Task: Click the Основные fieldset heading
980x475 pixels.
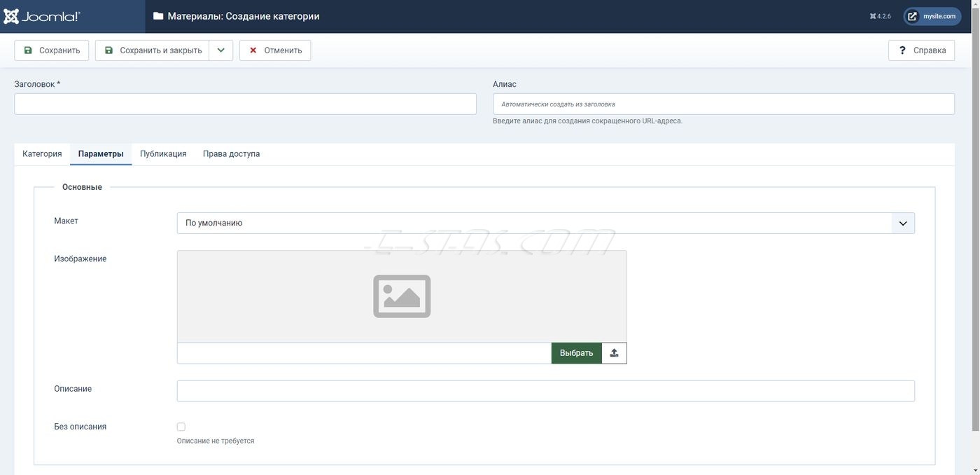Action: pyautogui.click(x=82, y=187)
